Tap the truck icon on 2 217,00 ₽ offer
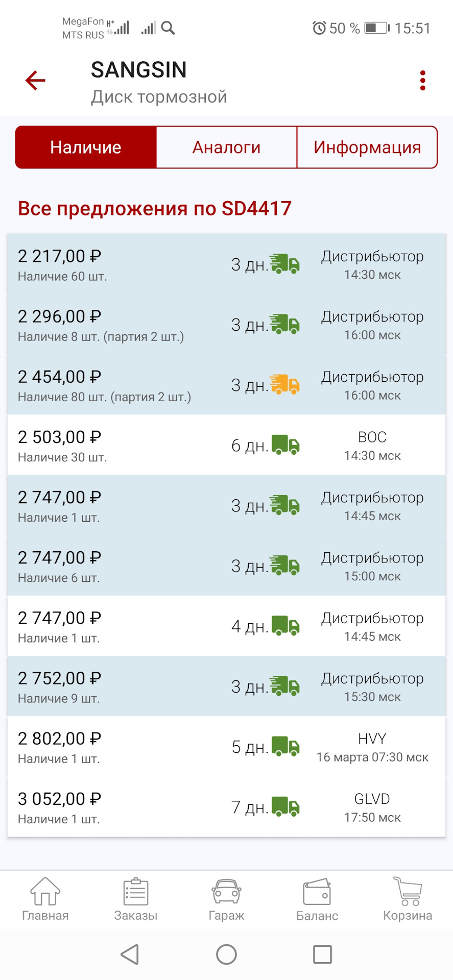The height and width of the screenshot is (980, 453). tap(285, 264)
